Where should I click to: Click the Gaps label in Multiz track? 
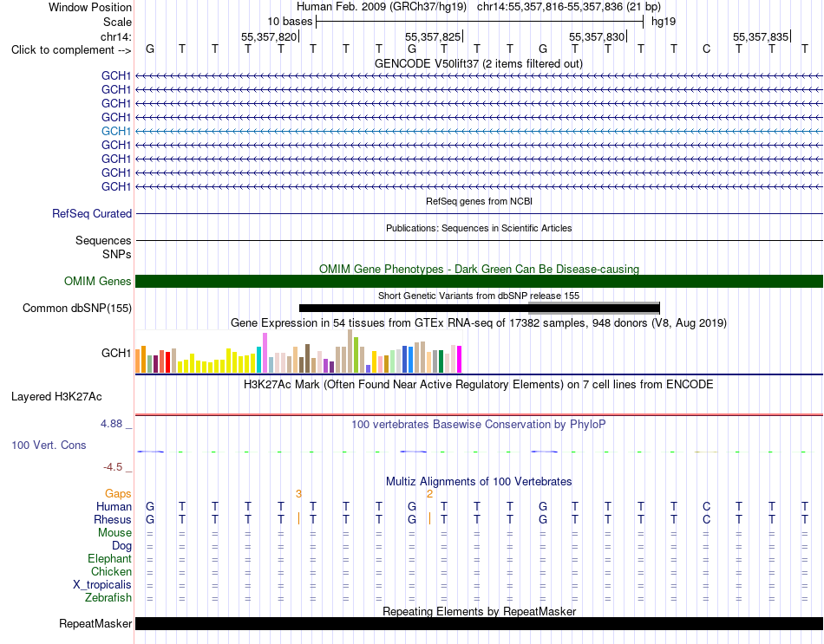[118, 493]
